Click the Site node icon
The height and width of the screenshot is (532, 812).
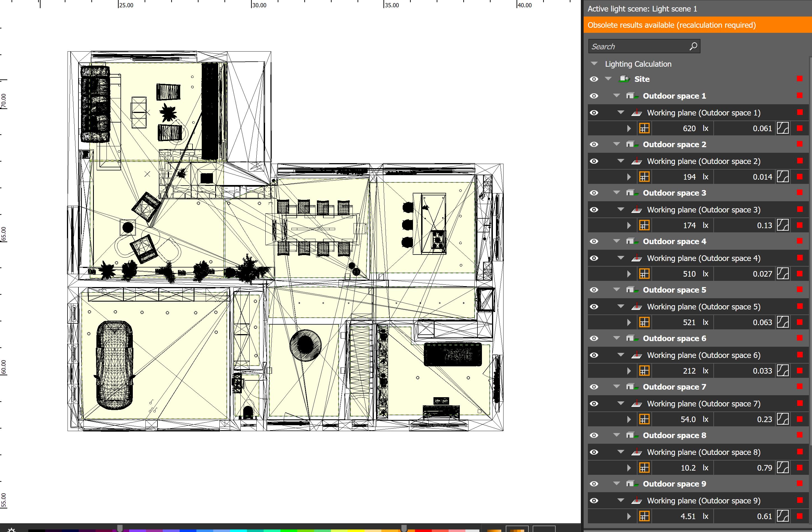[x=624, y=79]
